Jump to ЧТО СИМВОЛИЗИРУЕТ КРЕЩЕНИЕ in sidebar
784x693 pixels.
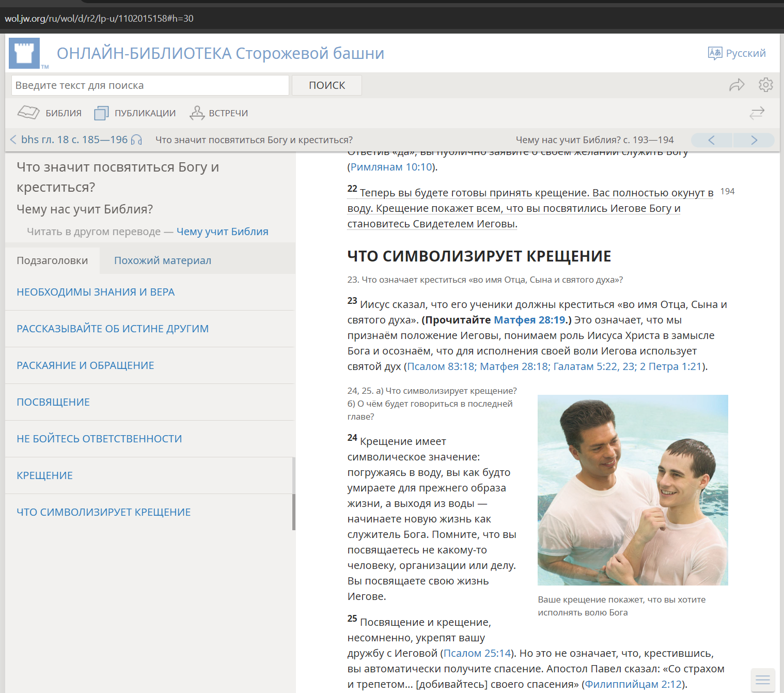coord(150,512)
